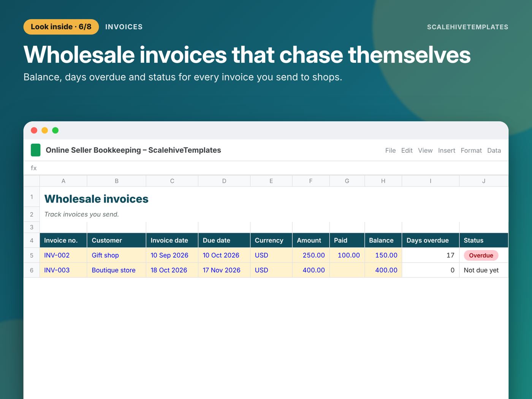Click the red window close dot

pyautogui.click(x=34, y=130)
